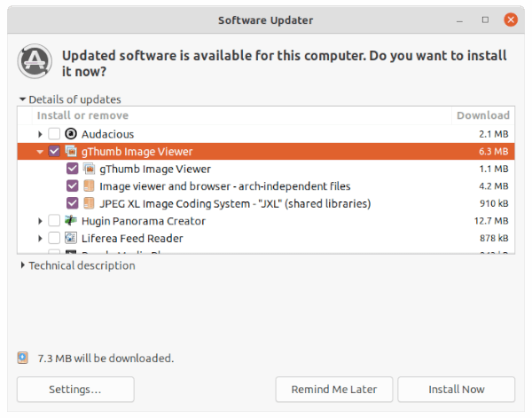Tick the Hugin Panorama Creator checkbox
This screenshot has width=532, height=418.
tap(55, 221)
